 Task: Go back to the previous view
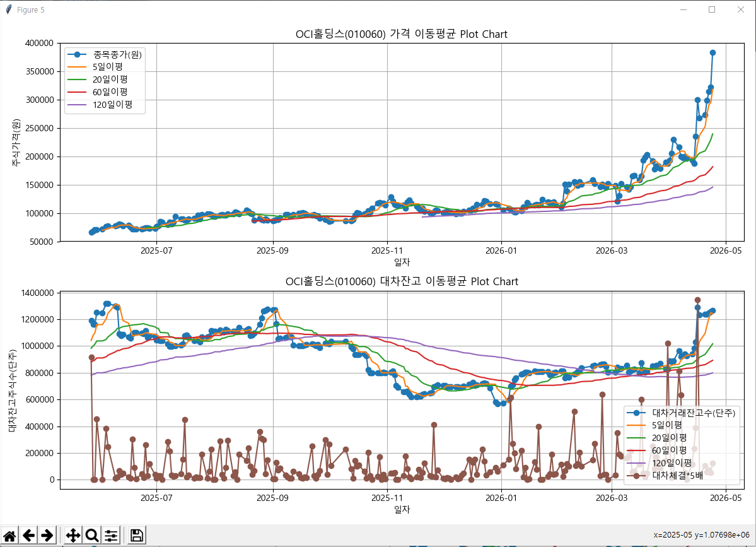28,536
